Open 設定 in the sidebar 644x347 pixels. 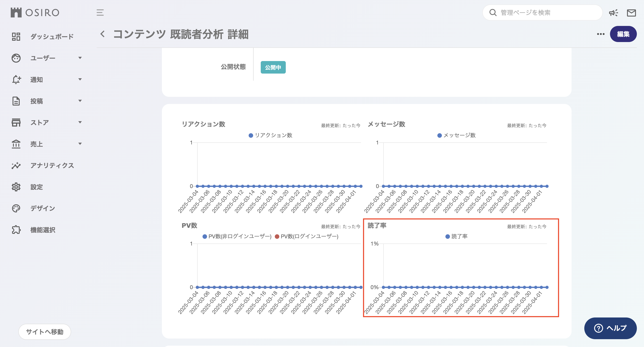pyautogui.click(x=36, y=187)
